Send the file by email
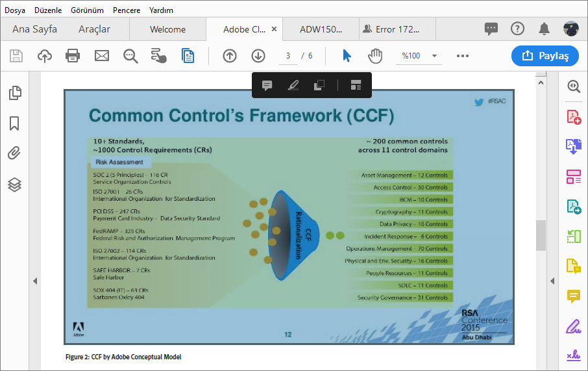588x371 pixels. point(102,56)
